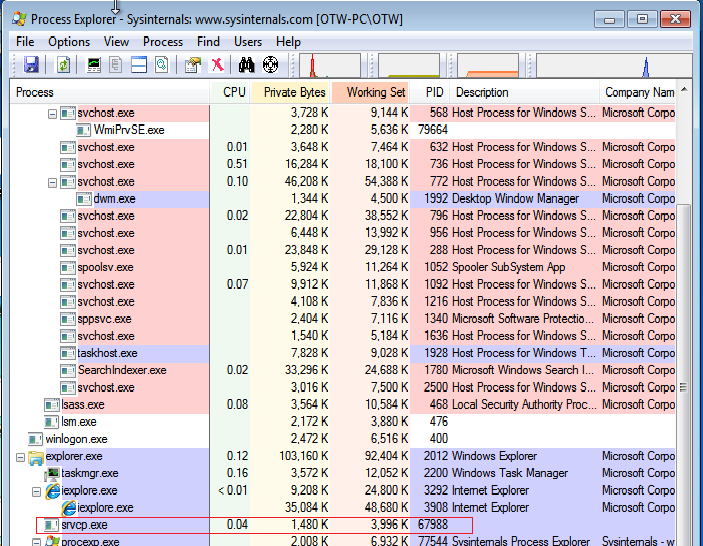This screenshot has width=703, height=546.
Task: Click the WmiPrvSE.exe process icon
Action: (84, 130)
